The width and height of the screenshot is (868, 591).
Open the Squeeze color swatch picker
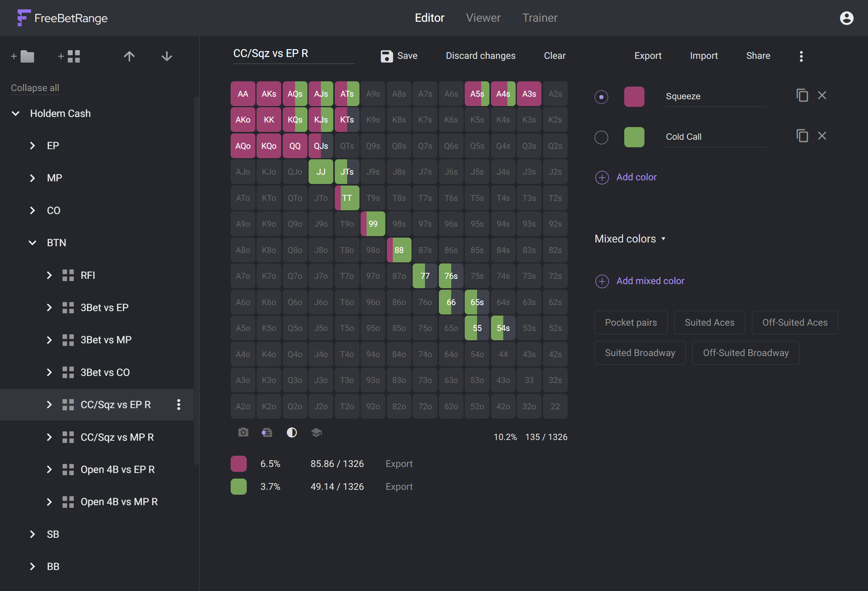pyautogui.click(x=634, y=96)
